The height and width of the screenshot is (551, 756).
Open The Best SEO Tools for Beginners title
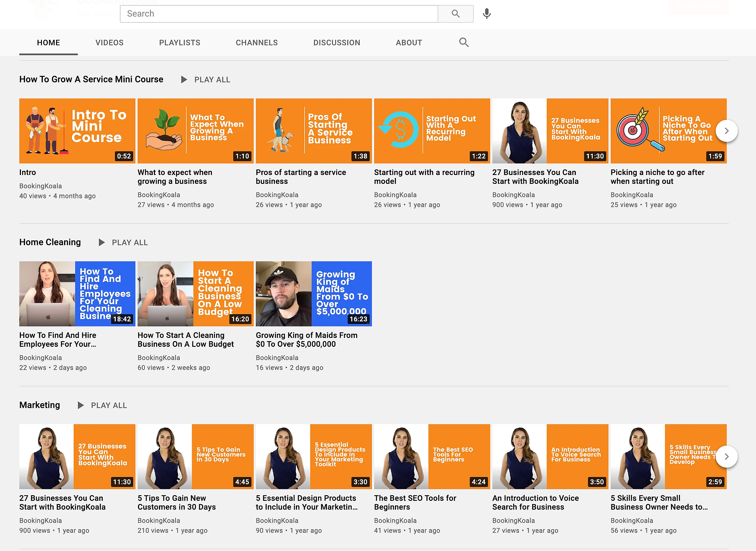pos(415,502)
